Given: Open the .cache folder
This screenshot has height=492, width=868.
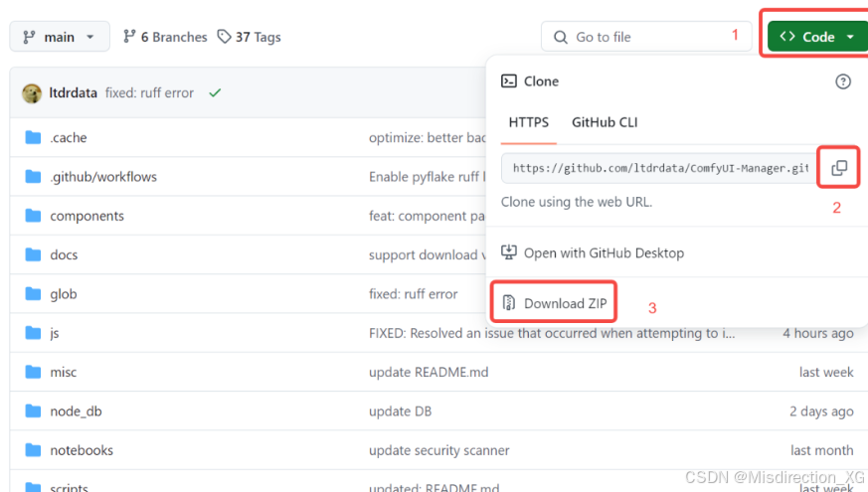Looking at the screenshot, I should click(x=69, y=137).
